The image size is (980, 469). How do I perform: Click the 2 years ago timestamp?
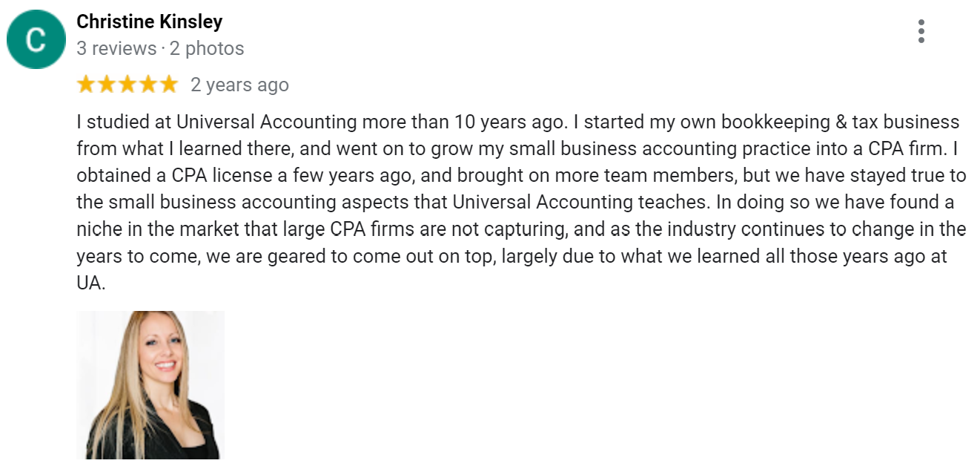coord(239,84)
